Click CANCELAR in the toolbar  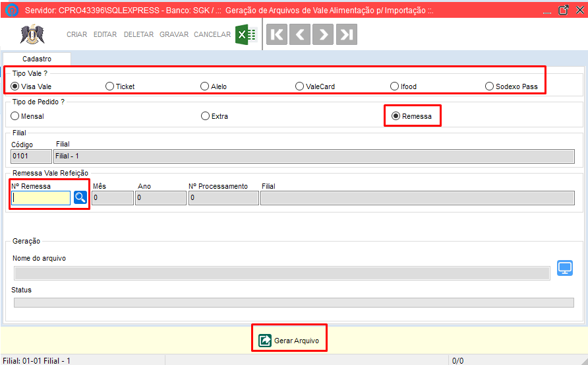click(x=212, y=34)
